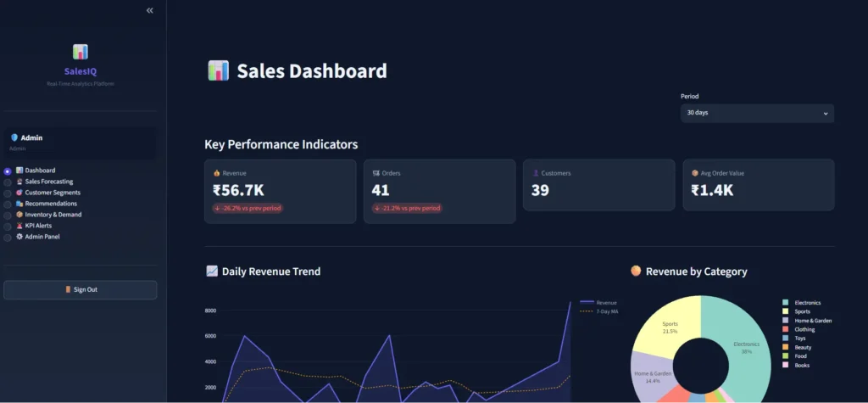
Task: Select the KPI Alerts radio button
Action: tap(7, 227)
